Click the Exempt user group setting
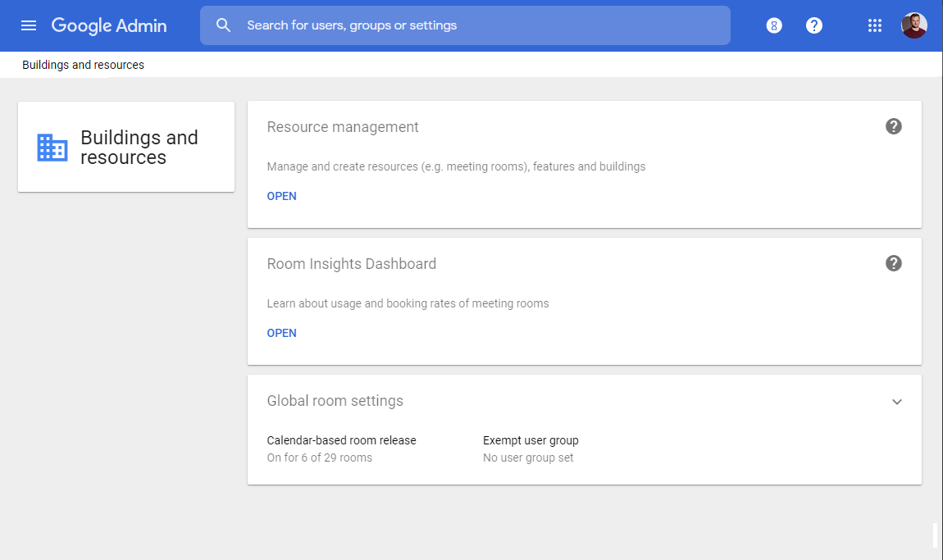Viewport: 943px width, 560px height. [x=531, y=440]
